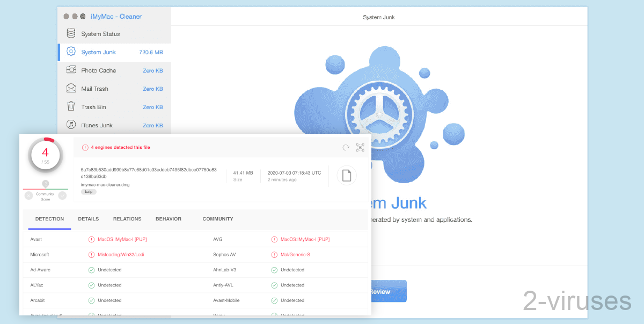
Task: Click the AVG MacOS:IMyMac-I [PUP] result
Action: (x=305, y=239)
